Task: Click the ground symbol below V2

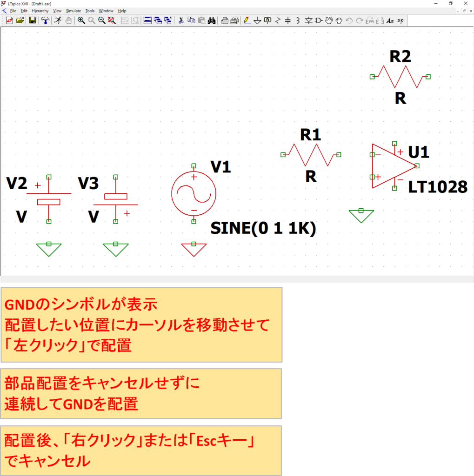Action: point(49,249)
